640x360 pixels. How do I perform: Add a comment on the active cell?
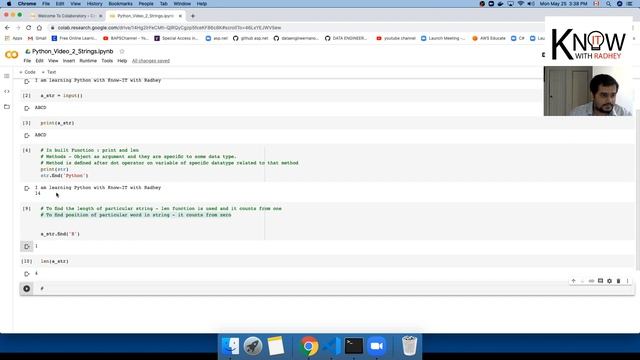[x=600, y=281]
